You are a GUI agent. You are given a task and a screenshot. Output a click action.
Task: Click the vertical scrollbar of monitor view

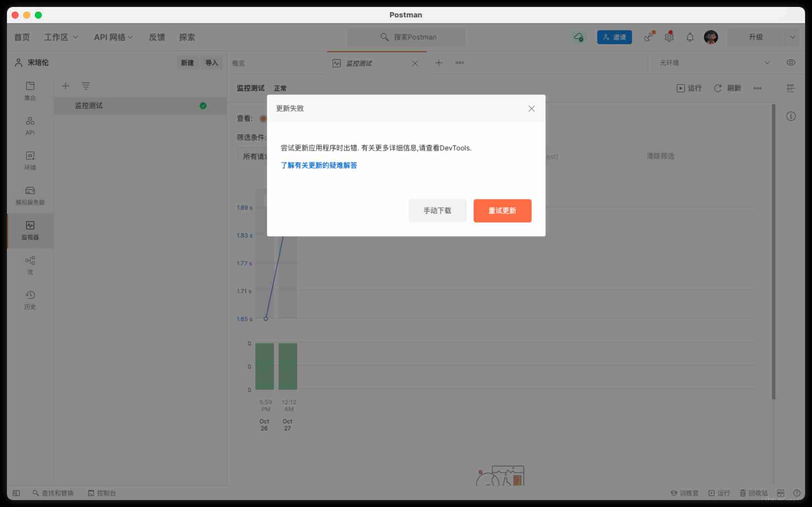773,251
